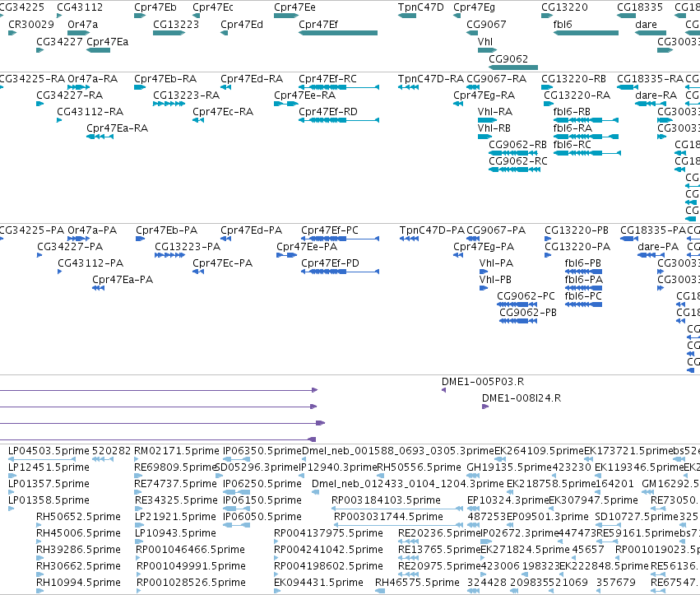Select the Or47a gene label
The width and height of the screenshot is (700, 595).
coord(82,24)
